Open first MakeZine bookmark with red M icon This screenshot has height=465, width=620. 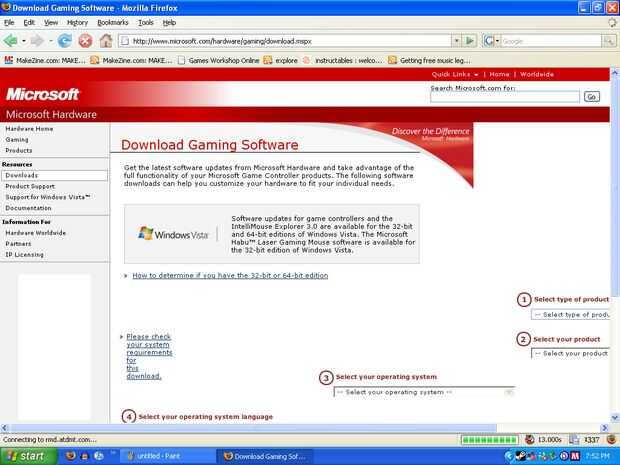[x=45, y=60]
